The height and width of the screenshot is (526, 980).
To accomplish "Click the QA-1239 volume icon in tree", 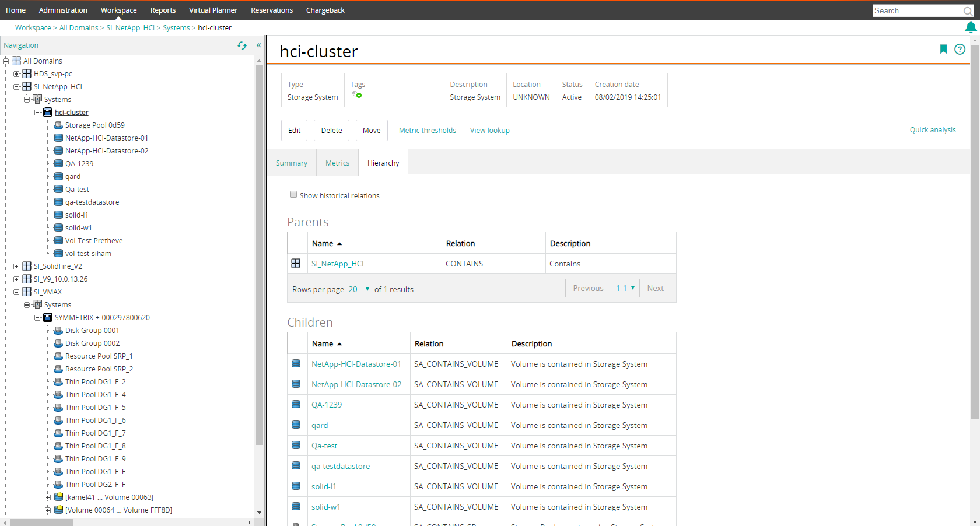I will coord(58,163).
